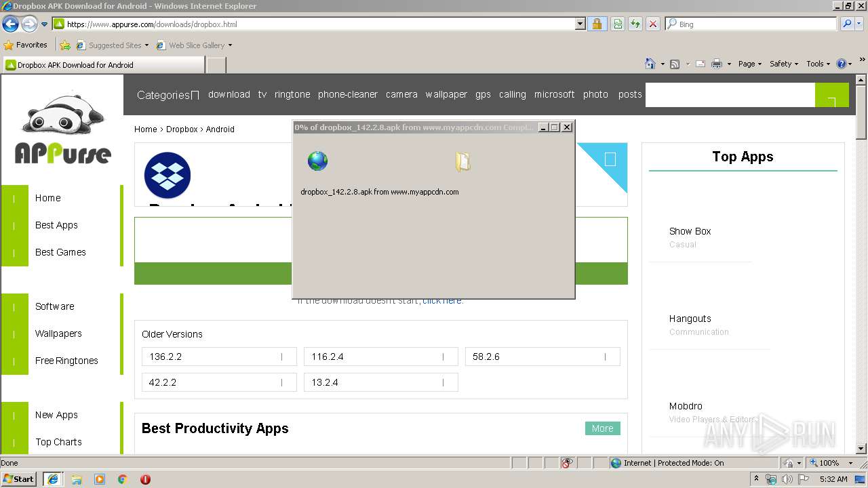The image size is (868, 488).
Task: Open the Page menu
Action: tap(749, 64)
